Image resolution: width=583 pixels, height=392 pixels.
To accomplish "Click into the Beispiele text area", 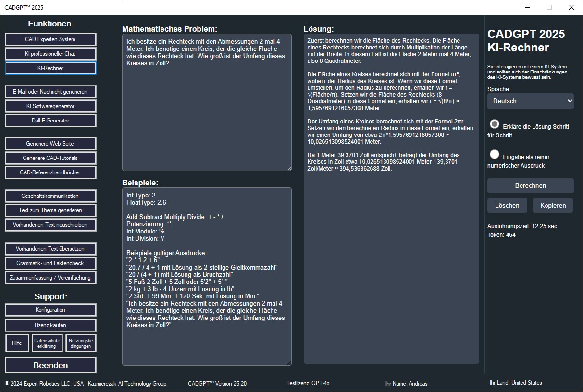I will coord(207,277).
